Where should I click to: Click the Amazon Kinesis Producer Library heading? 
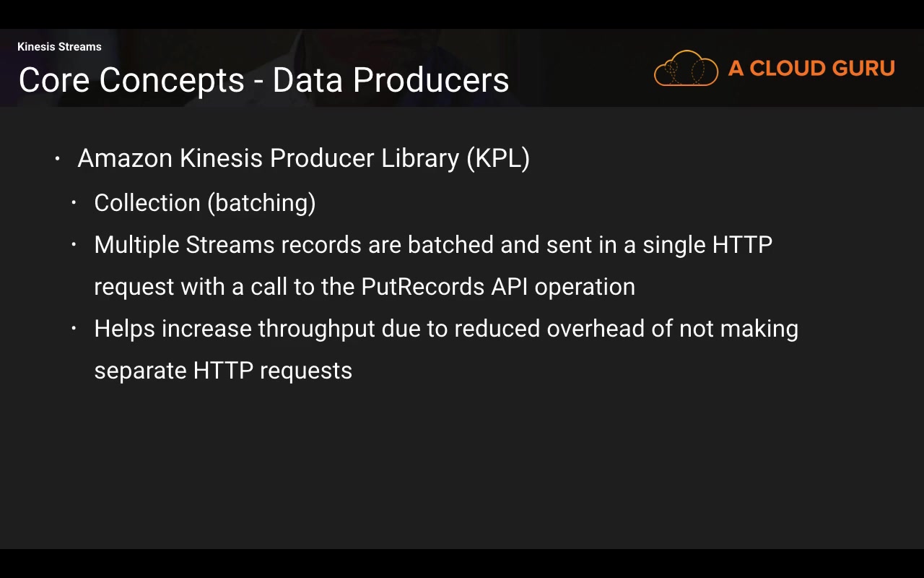coord(303,158)
